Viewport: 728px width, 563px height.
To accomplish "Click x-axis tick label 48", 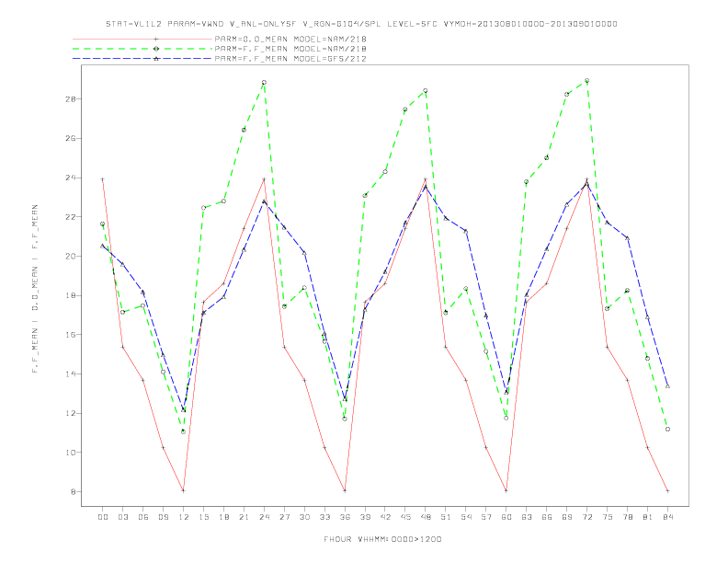I will point(426,517).
